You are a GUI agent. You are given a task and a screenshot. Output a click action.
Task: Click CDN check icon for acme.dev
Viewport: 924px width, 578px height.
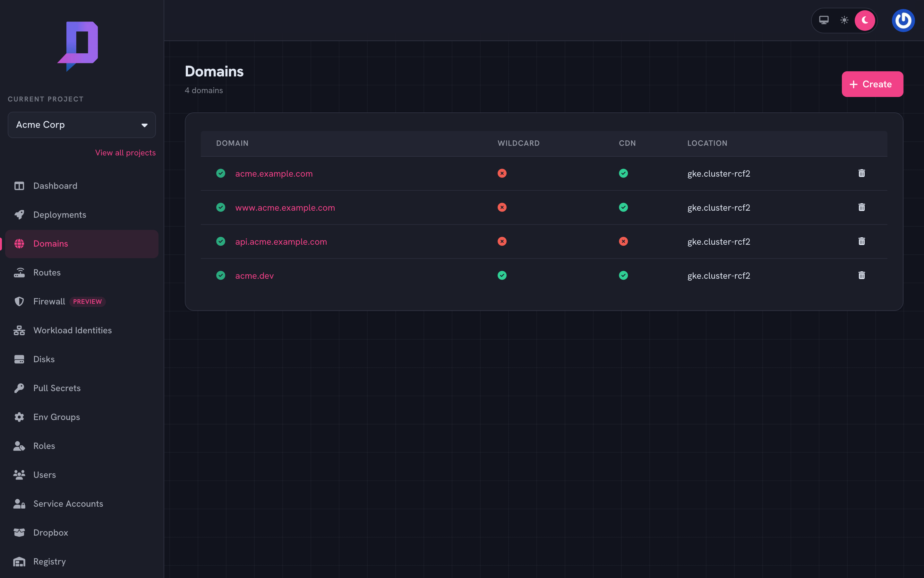tap(623, 275)
